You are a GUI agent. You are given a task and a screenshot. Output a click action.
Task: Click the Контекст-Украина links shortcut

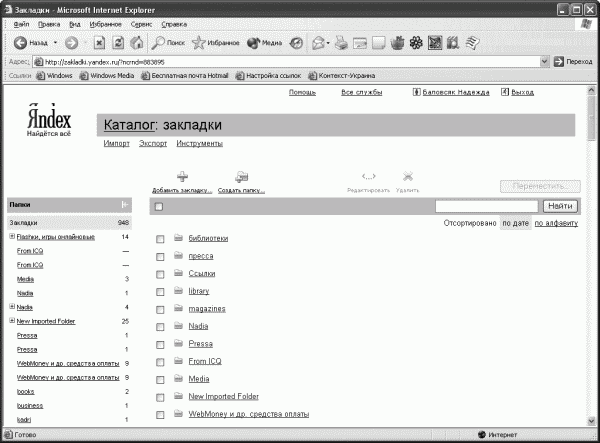[x=342, y=76]
